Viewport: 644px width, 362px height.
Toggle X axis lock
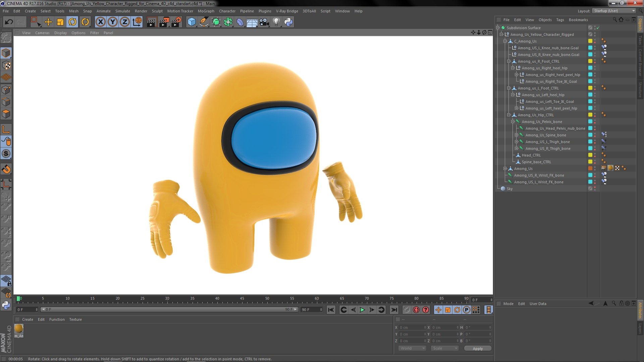101,22
